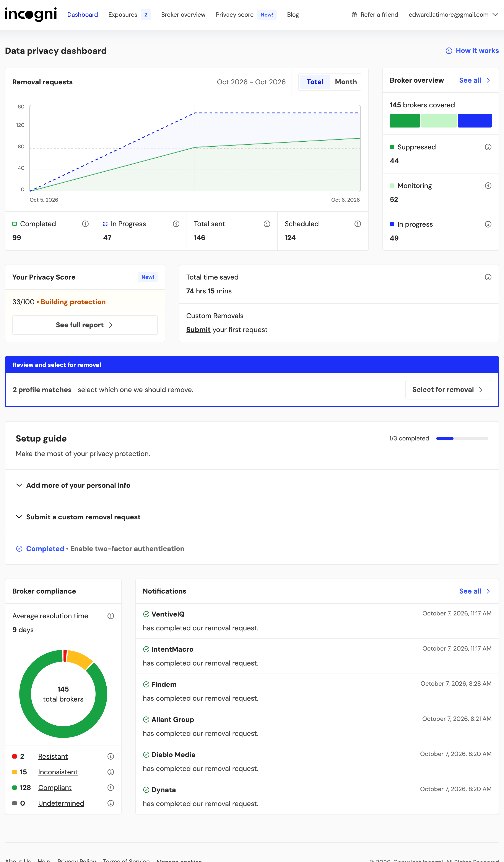The image size is (504, 862).
Task: Click the setup guide progress bar
Action: tap(462, 438)
